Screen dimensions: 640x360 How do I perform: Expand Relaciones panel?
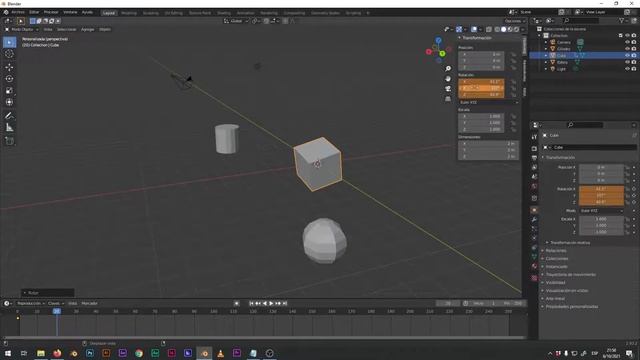pos(556,251)
